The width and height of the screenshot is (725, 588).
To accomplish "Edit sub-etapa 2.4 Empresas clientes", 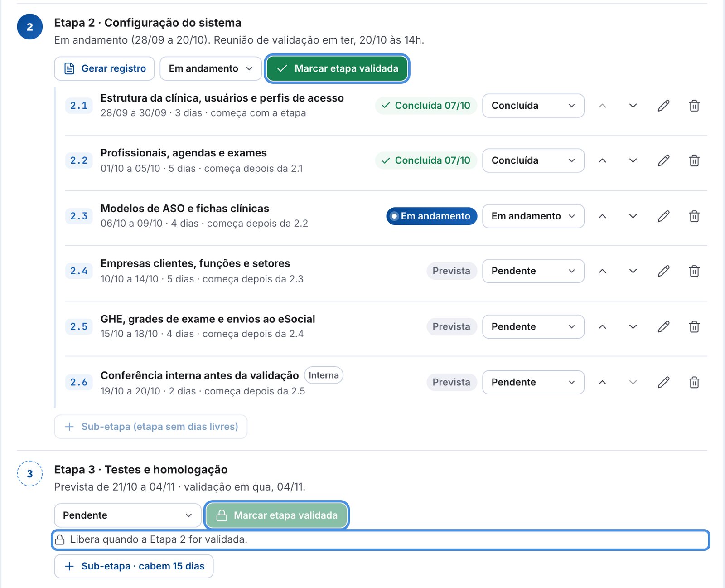I will point(663,271).
